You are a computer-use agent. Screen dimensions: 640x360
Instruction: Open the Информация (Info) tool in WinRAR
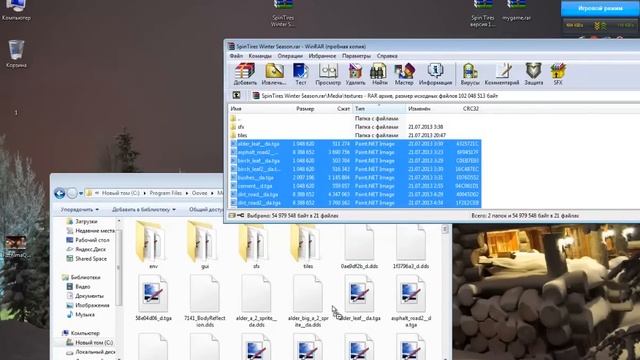[435, 74]
